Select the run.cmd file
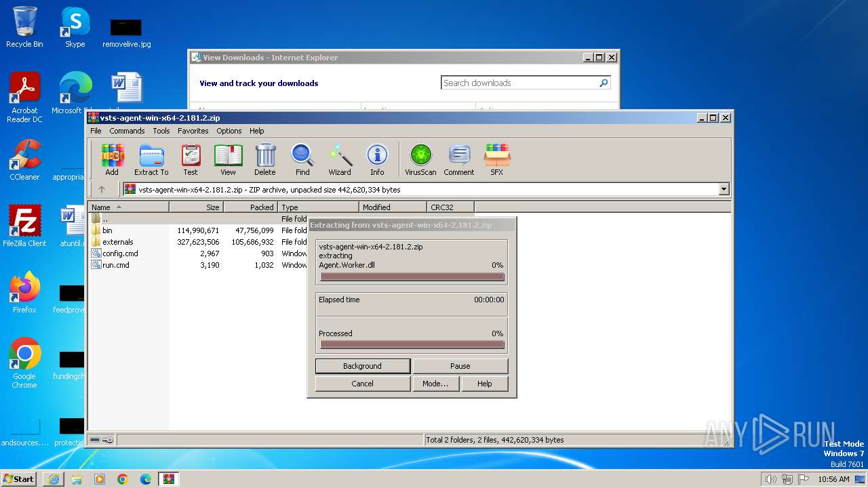 click(199, 265)
